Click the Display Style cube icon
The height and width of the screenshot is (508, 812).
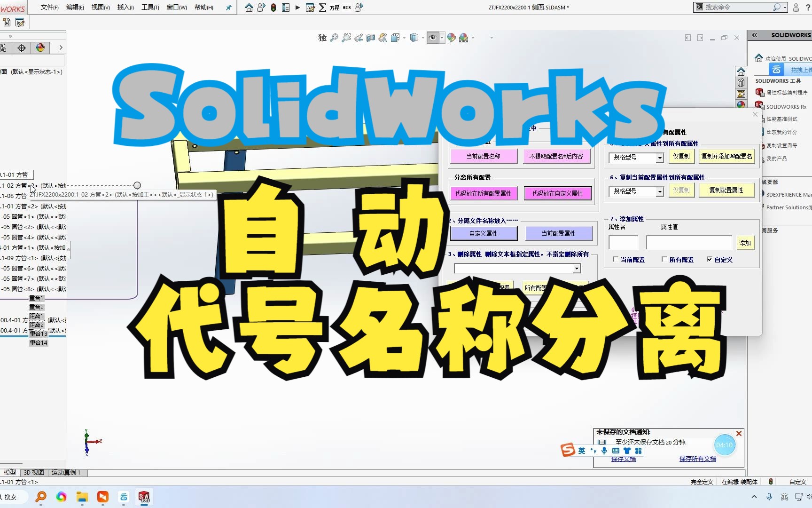414,38
